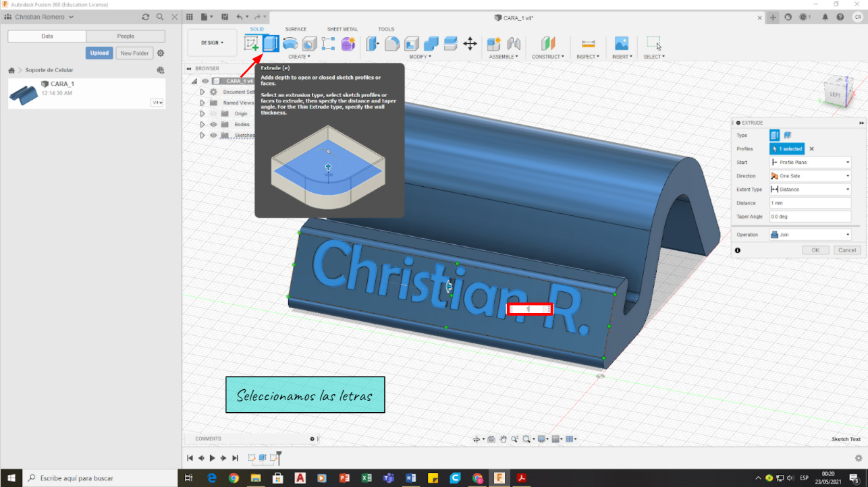Open the Operation dropdown (Join)

click(810, 235)
